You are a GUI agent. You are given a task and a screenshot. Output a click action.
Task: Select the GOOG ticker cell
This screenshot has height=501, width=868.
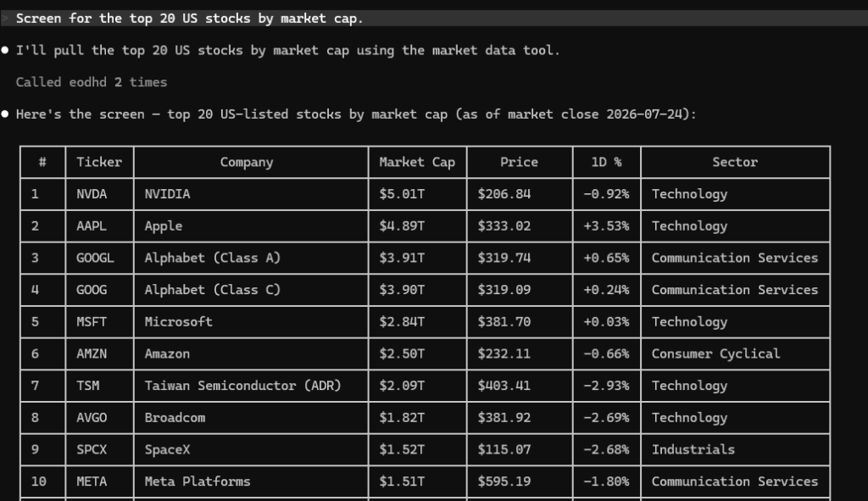[x=99, y=290]
